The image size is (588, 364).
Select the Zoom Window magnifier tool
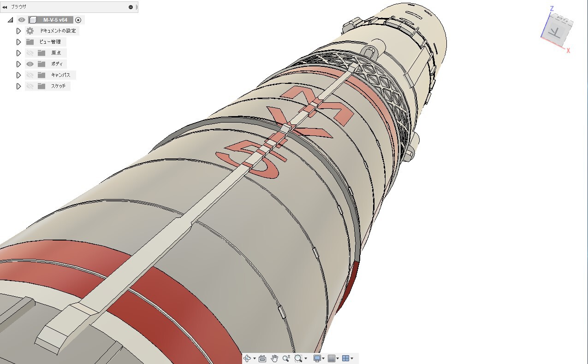click(x=298, y=358)
